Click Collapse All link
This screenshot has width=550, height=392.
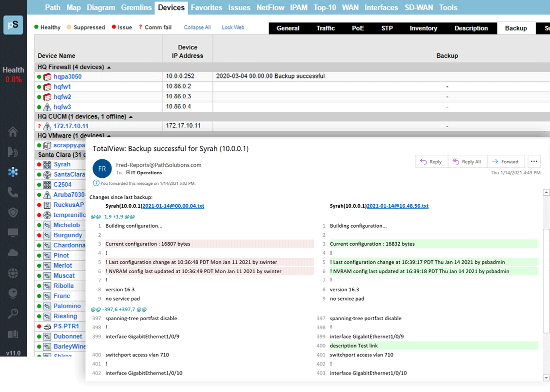[197, 27]
